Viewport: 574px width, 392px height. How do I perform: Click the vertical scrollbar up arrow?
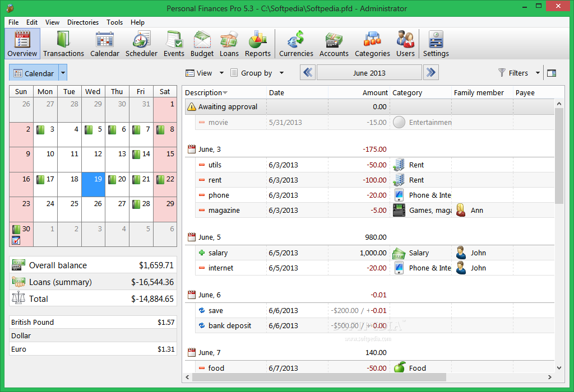(x=559, y=104)
